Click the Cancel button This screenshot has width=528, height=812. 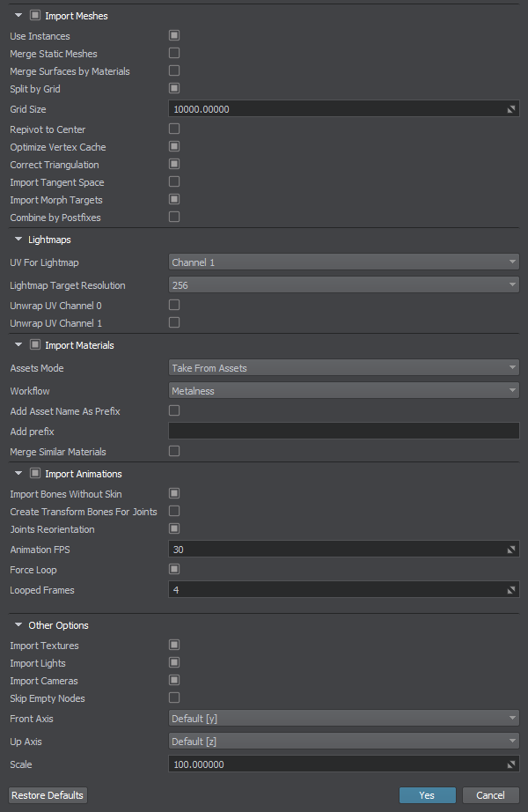tap(490, 795)
